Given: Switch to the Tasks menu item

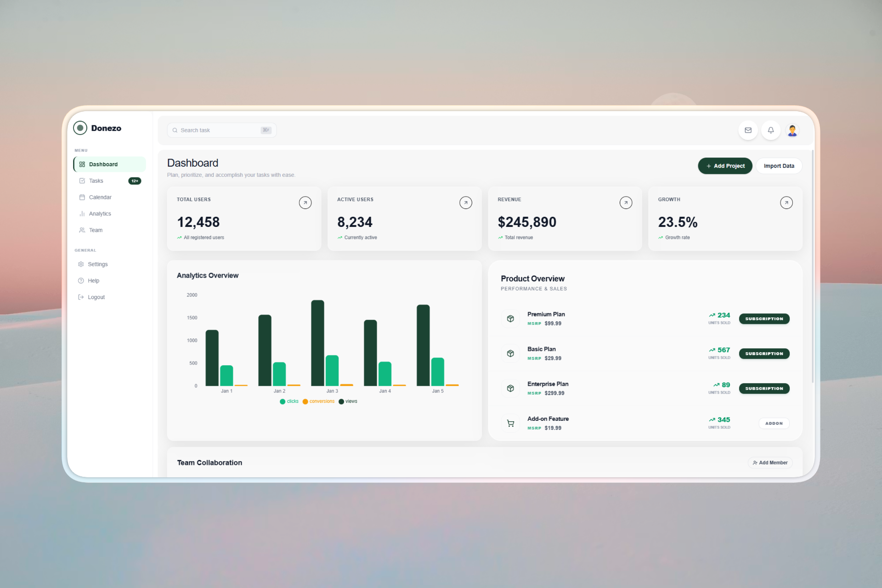Looking at the screenshot, I should point(96,181).
